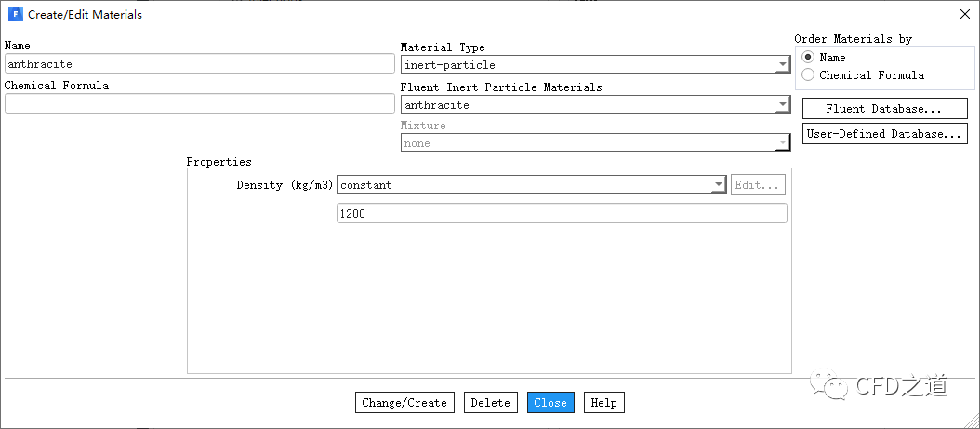Select the Order Materials by Name radio
This screenshot has height=429, width=980.
(808, 58)
